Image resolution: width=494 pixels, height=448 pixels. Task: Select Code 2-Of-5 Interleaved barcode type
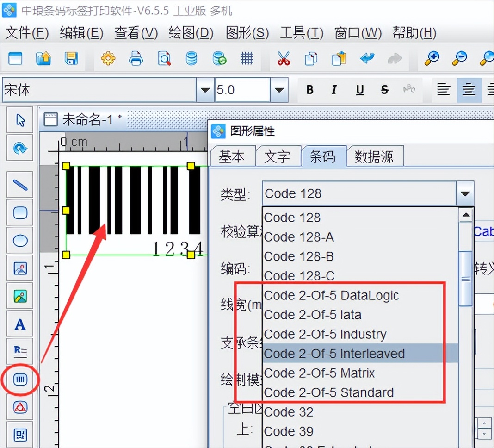point(334,354)
